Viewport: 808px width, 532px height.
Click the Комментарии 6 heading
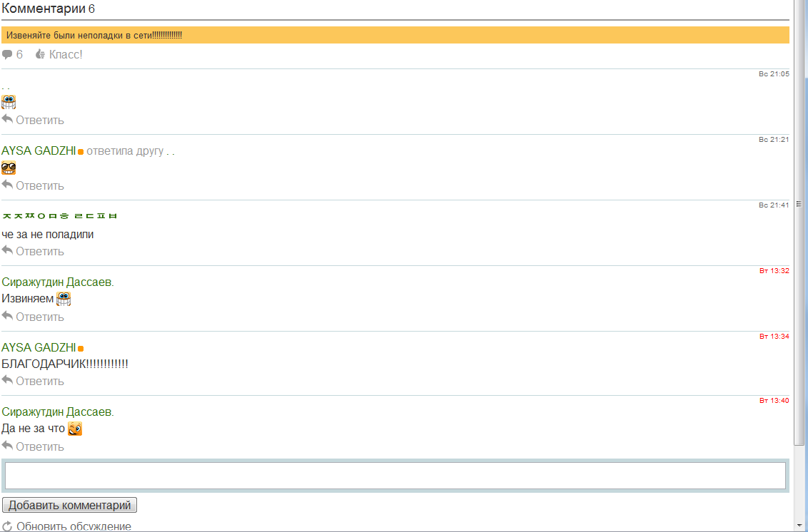[x=48, y=9]
